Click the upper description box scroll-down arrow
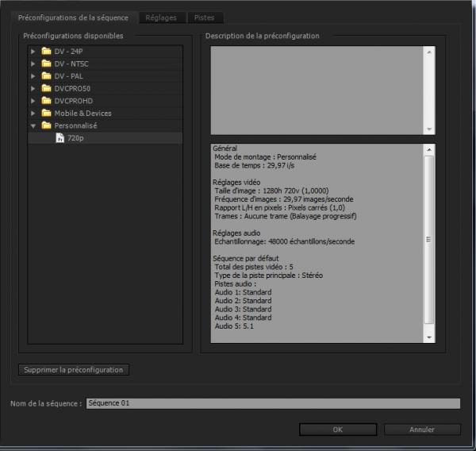 click(x=429, y=129)
